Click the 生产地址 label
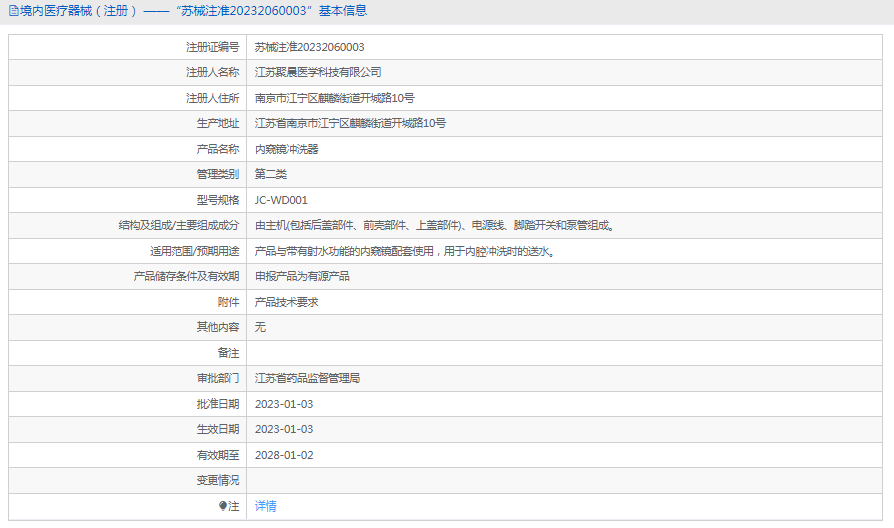Image resolution: width=894 pixels, height=528 pixels. pyautogui.click(x=218, y=123)
